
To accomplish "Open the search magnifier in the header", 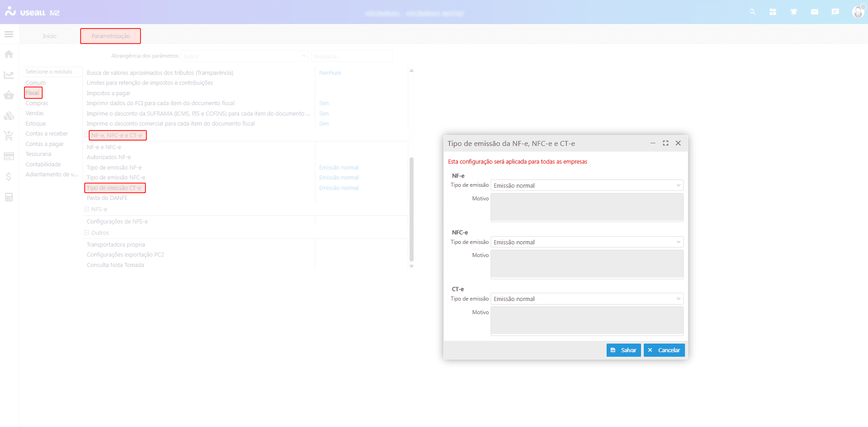I will [x=752, y=12].
